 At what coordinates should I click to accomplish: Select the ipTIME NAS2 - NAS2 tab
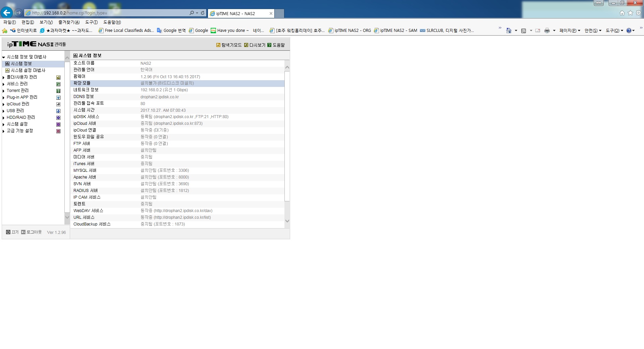point(241,13)
